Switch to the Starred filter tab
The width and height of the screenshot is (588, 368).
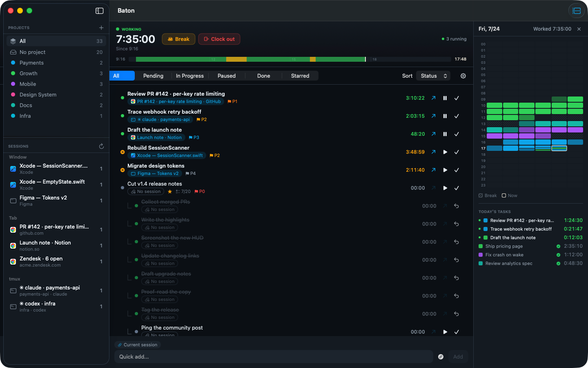click(x=300, y=76)
